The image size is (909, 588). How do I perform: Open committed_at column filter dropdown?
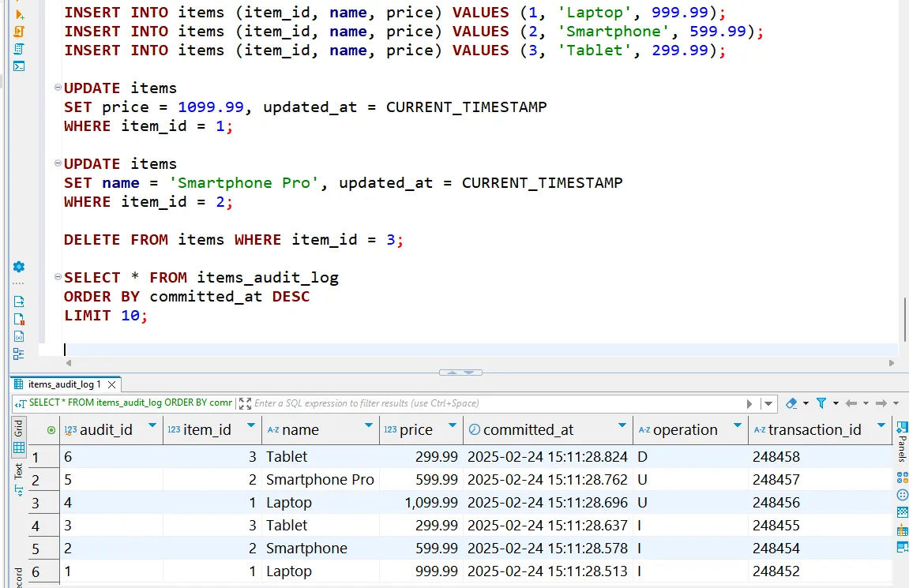[x=622, y=425]
